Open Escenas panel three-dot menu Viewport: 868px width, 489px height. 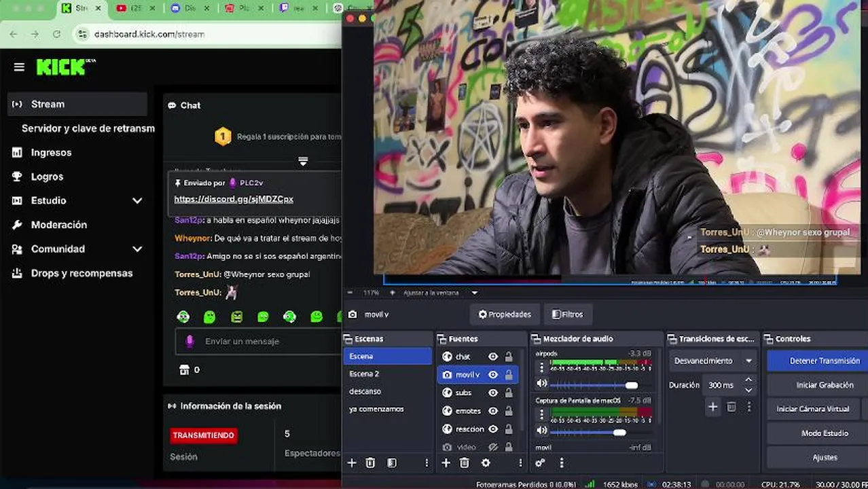click(x=427, y=463)
